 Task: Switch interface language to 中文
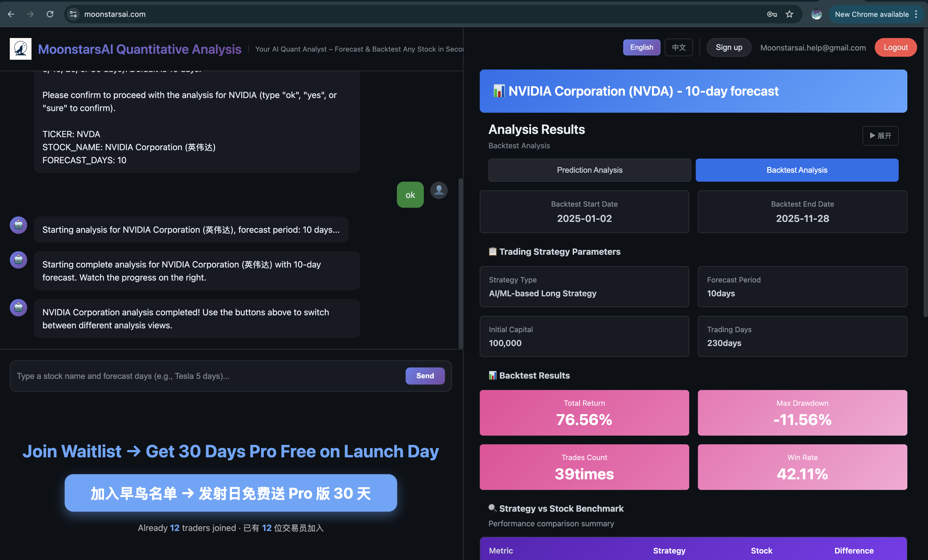[679, 47]
